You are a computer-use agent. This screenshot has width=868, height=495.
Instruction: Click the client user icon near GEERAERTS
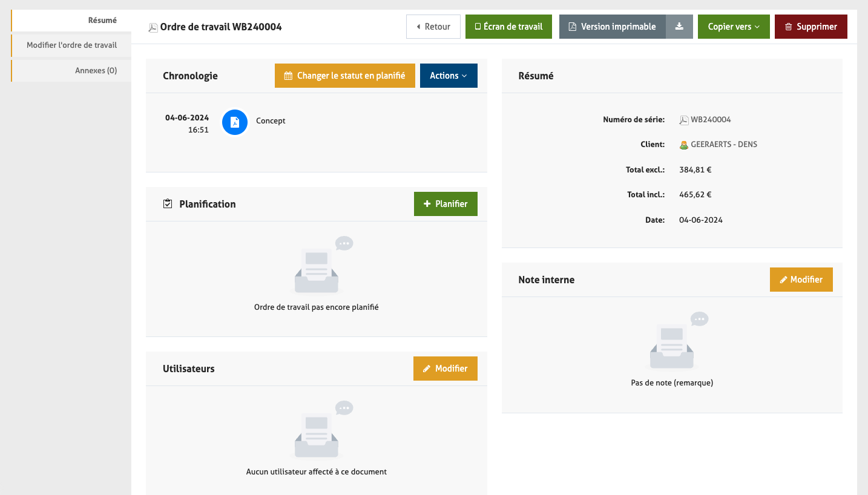pyautogui.click(x=683, y=145)
